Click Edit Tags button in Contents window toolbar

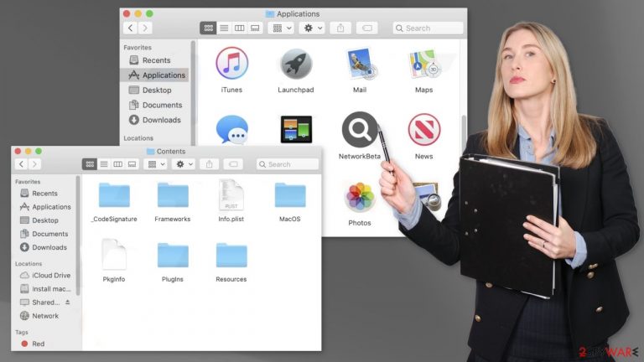pos(233,164)
